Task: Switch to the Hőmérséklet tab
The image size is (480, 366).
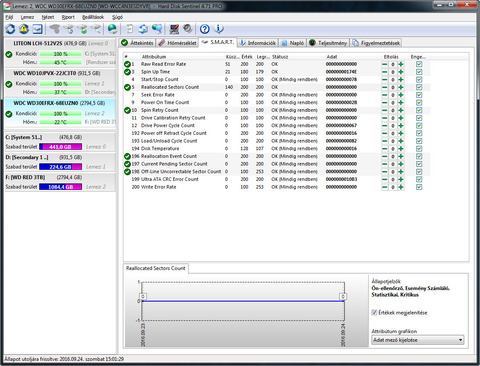Action: (x=177, y=43)
